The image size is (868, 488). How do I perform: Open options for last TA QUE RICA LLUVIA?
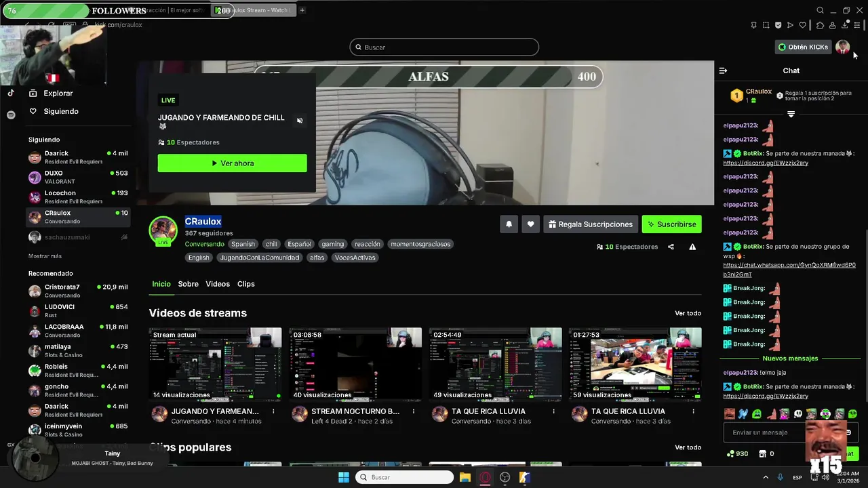click(x=693, y=411)
